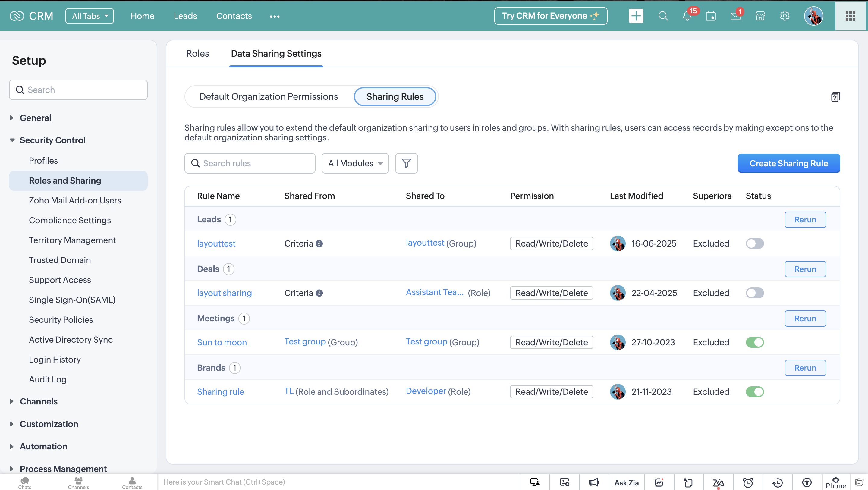Enable the layouttest rule status toggle

(x=754, y=243)
